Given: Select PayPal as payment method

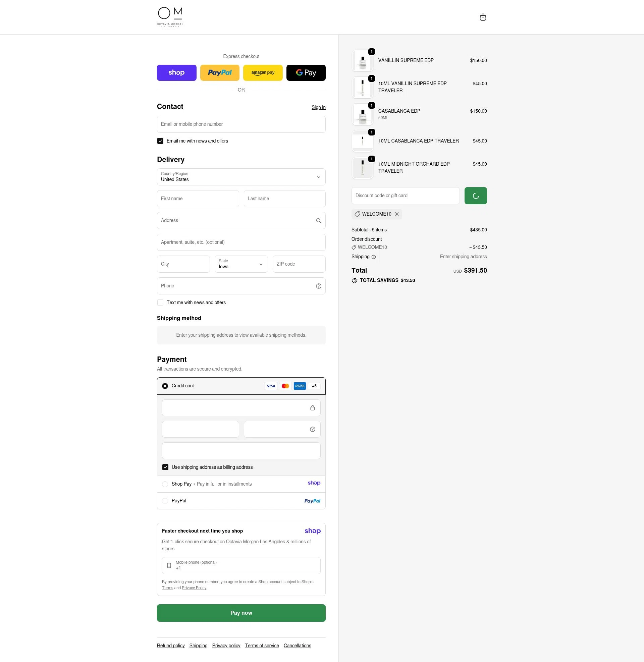Looking at the screenshot, I should (165, 501).
